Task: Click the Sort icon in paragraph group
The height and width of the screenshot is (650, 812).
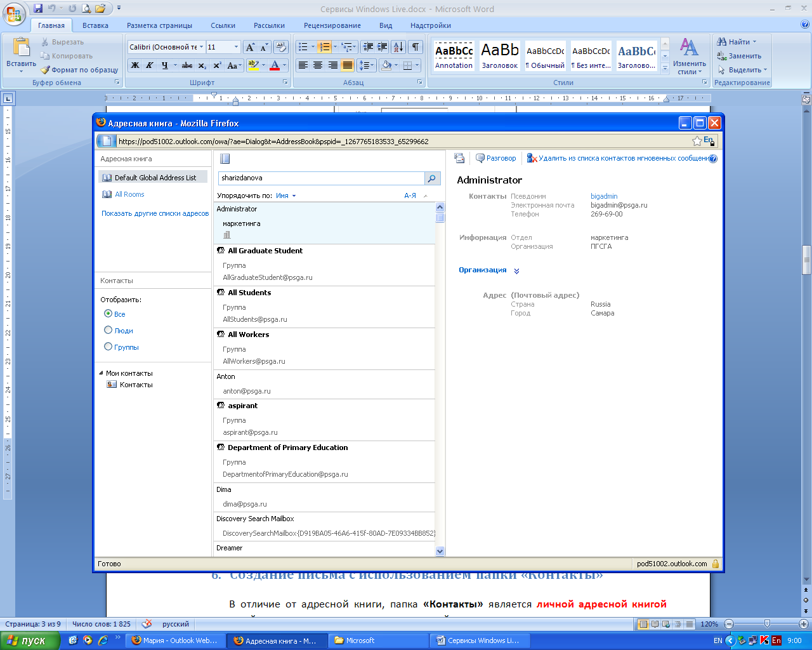Action: [x=398, y=47]
